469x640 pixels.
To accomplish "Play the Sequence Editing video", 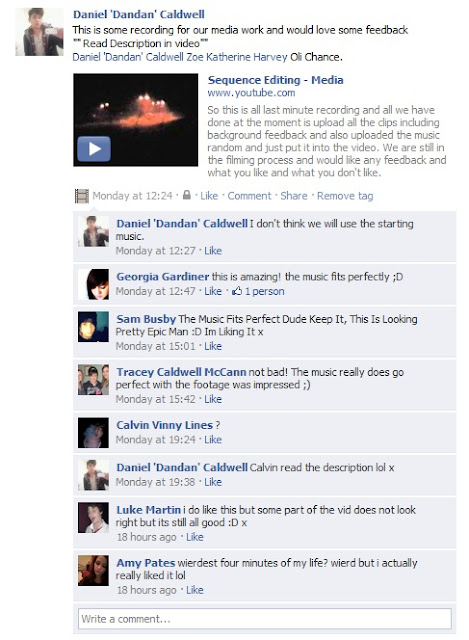I will (x=94, y=149).
